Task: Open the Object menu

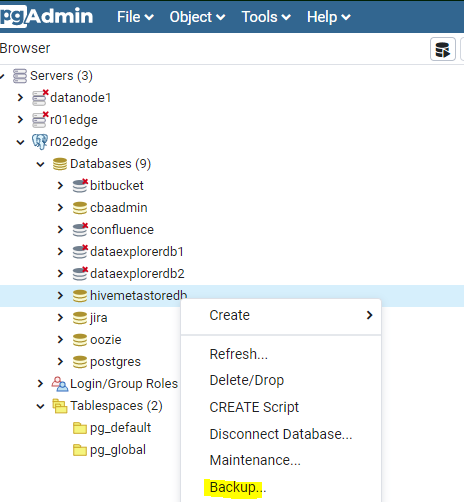Action: click(197, 17)
